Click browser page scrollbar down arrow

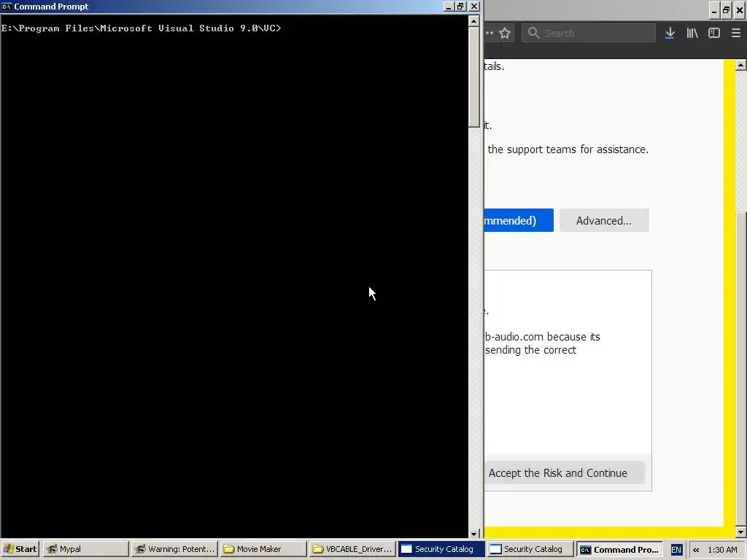(x=741, y=532)
